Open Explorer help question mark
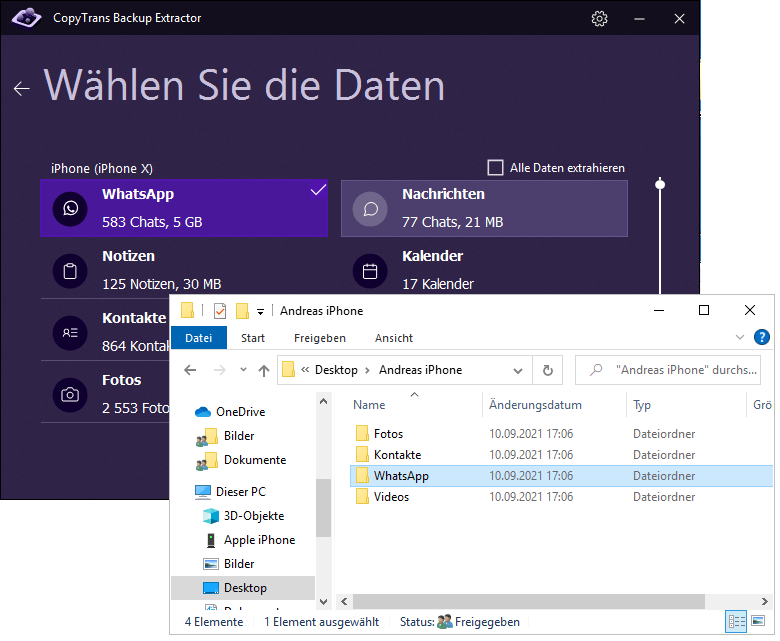Viewport: 780px width, 641px height. [x=762, y=337]
